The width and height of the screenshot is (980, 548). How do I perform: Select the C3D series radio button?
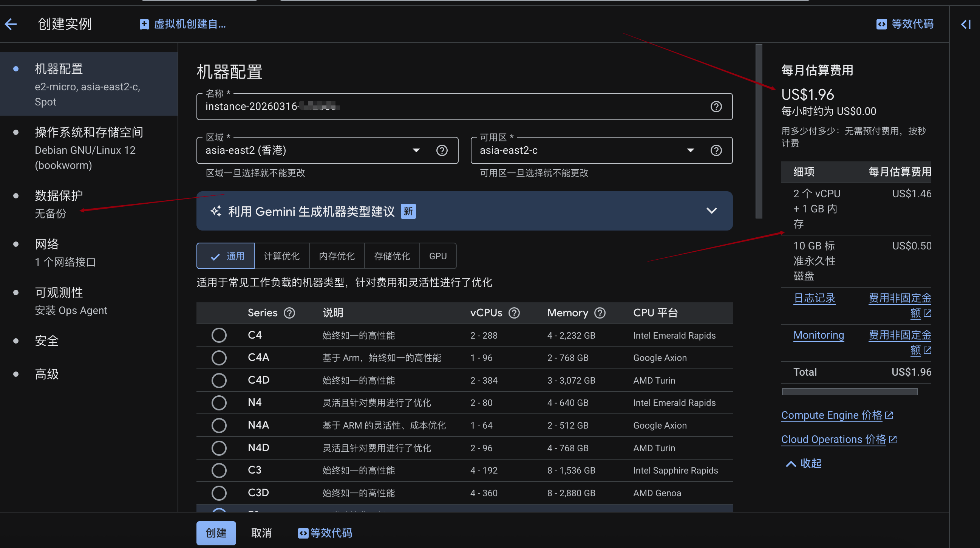click(x=219, y=493)
